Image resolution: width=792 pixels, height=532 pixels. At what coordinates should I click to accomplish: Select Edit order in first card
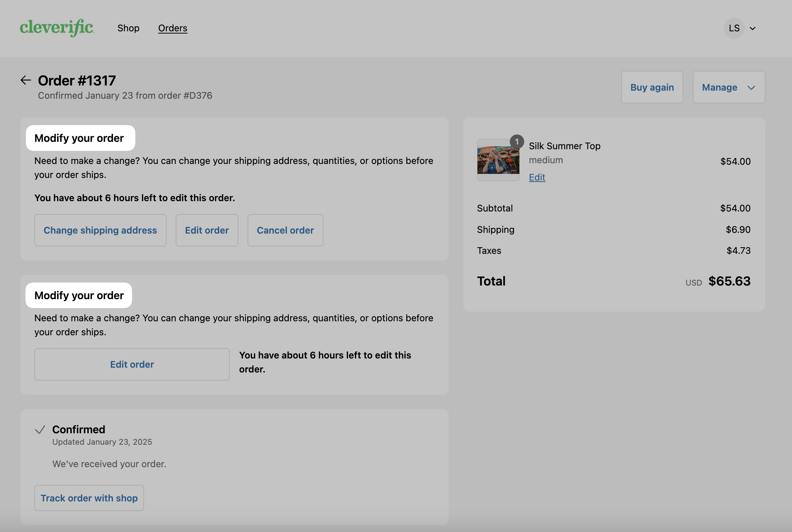pyautogui.click(x=207, y=230)
